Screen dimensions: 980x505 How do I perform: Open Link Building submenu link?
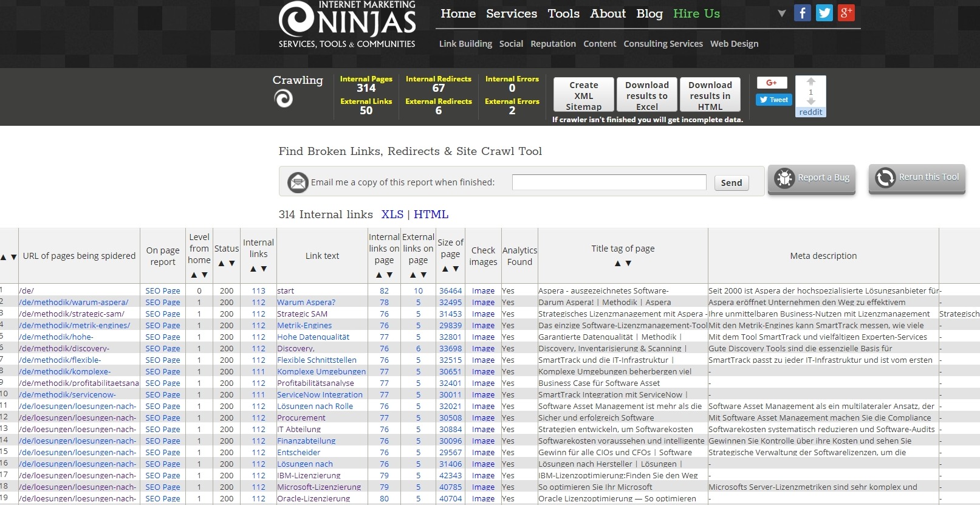465,44
